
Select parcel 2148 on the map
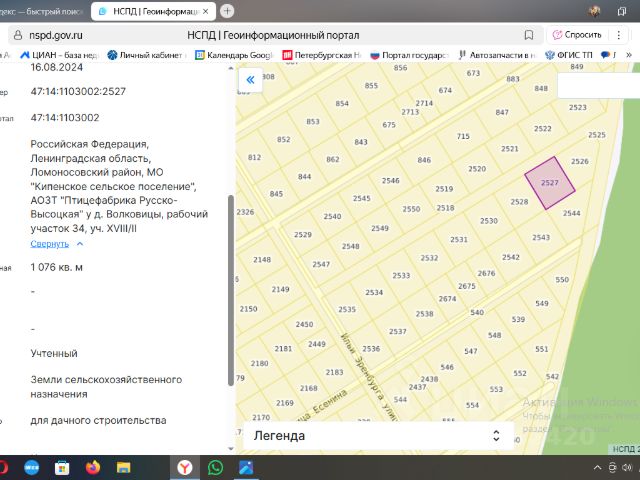(x=262, y=260)
